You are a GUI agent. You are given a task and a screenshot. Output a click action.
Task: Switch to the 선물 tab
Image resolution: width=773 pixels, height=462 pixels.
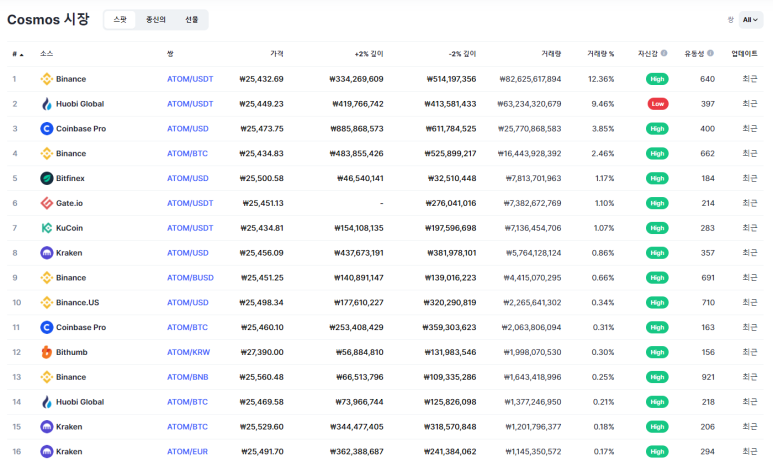[x=191, y=20]
